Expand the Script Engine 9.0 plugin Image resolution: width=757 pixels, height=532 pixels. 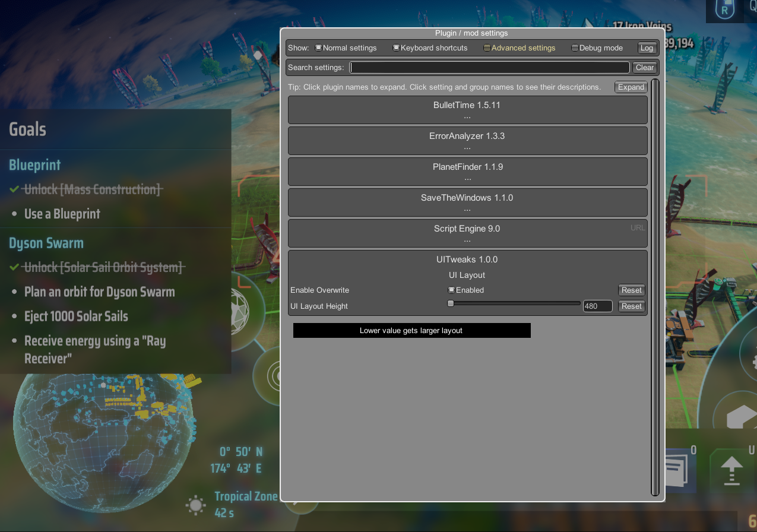pyautogui.click(x=467, y=233)
